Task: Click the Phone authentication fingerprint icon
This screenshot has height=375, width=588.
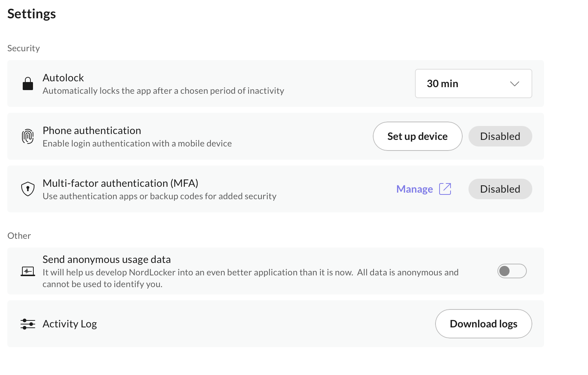Action: coord(28,136)
